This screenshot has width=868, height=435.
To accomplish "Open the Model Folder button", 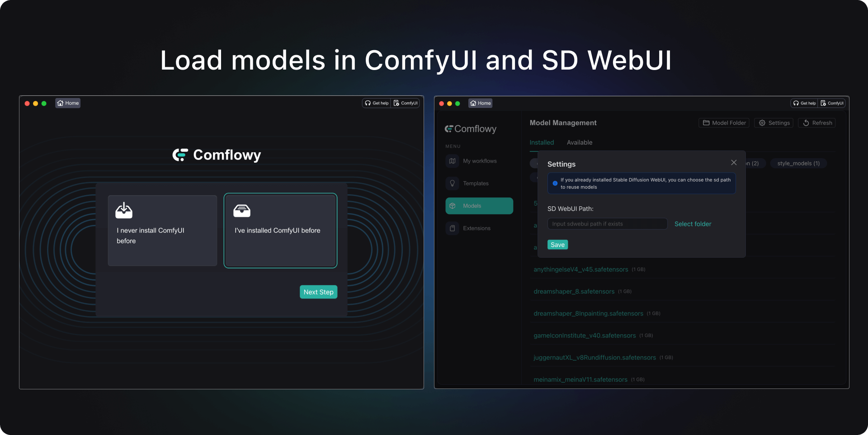I will coord(724,123).
